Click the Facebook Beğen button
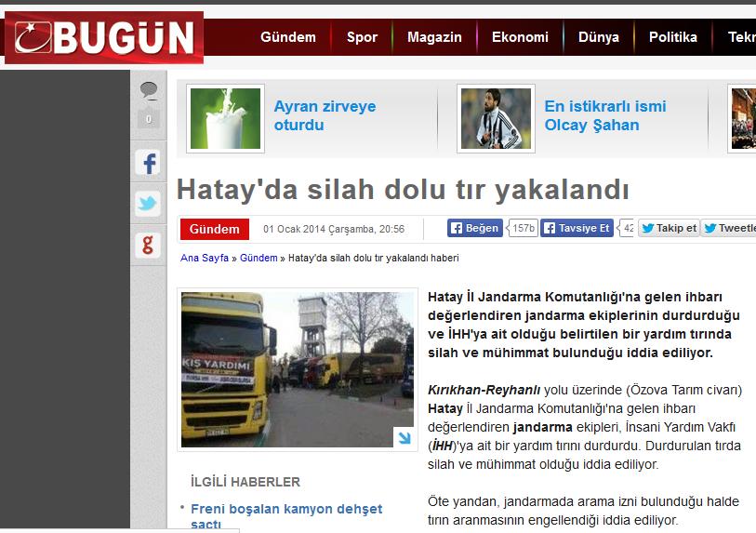Viewport: 756px width, 533px height. (475, 228)
